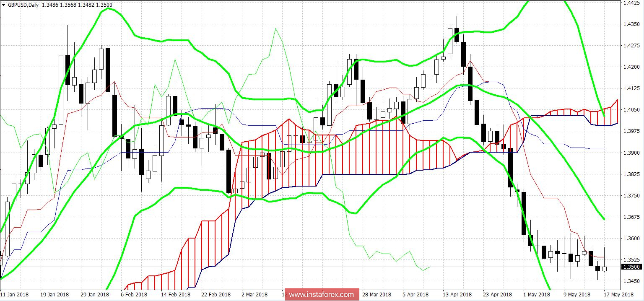
Task: Click the 1.3525 price axis label
Action: coord(631,260)
